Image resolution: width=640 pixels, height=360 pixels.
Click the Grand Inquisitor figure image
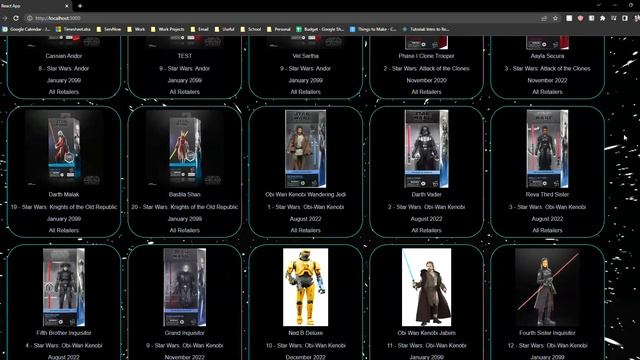(x=184, y=287)
